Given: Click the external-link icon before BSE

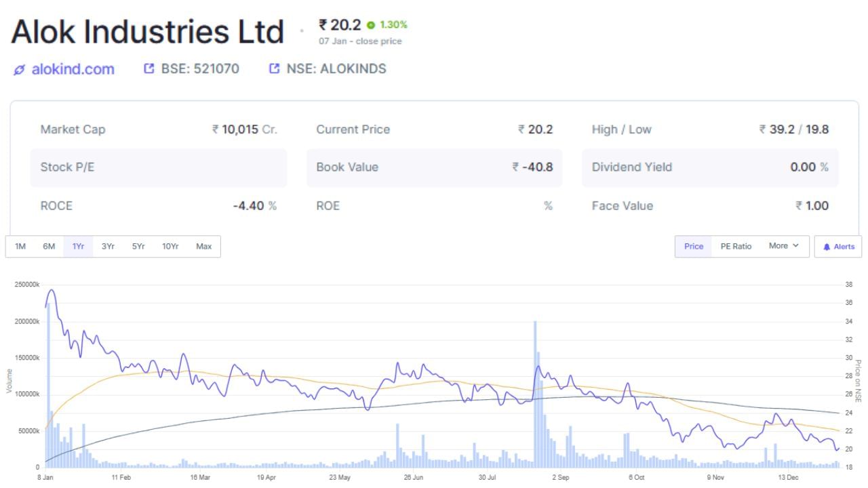Looking at the screenshot, I should click(150, 68).
